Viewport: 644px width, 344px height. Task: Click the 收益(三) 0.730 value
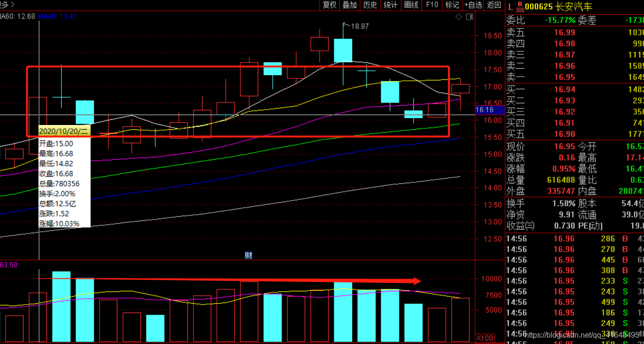[565, 226]
